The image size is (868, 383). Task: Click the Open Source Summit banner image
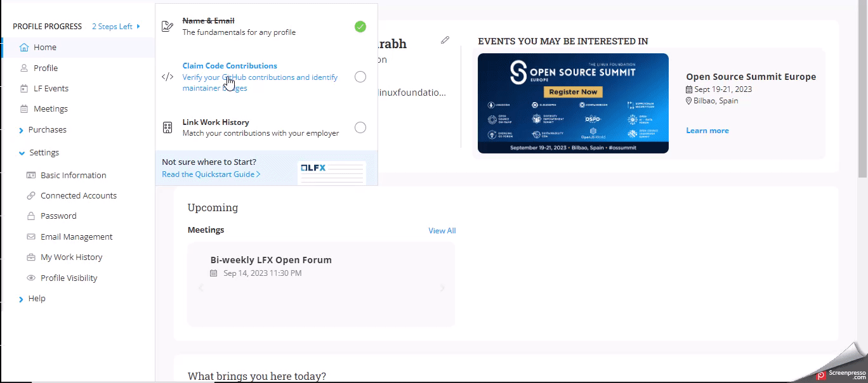(x=572, y=103)
